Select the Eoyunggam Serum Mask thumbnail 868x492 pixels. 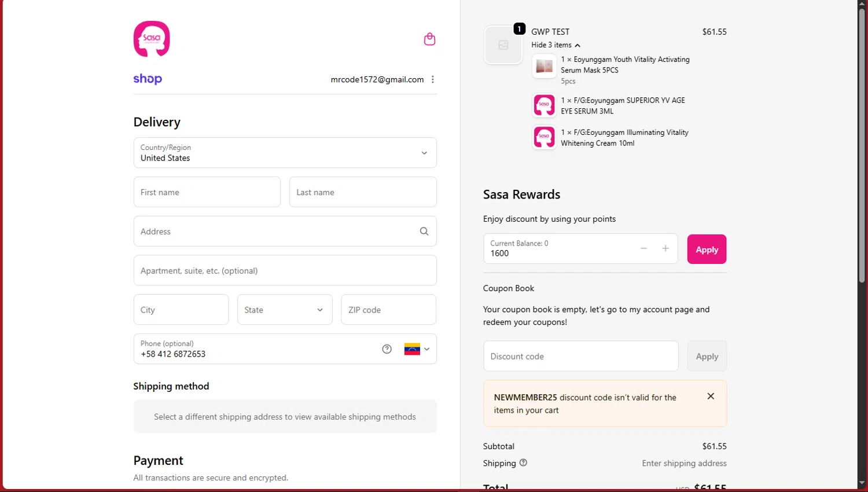tap(544, 67)
